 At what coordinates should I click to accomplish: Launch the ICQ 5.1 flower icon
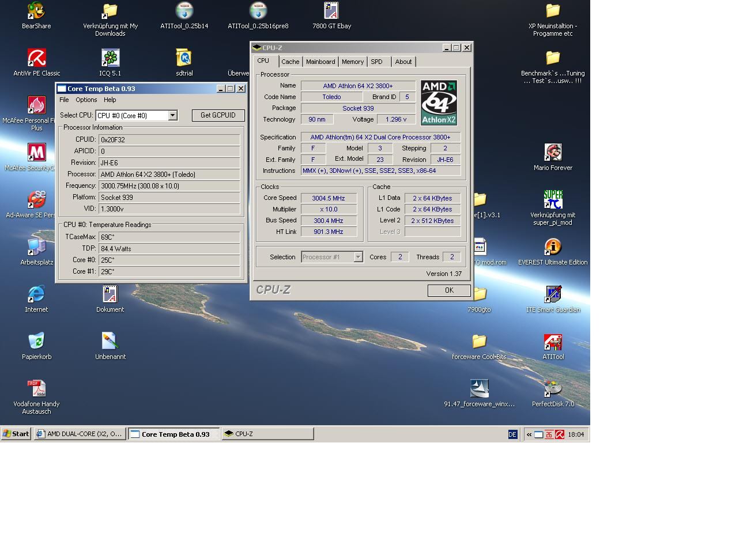tap(110, 58)
